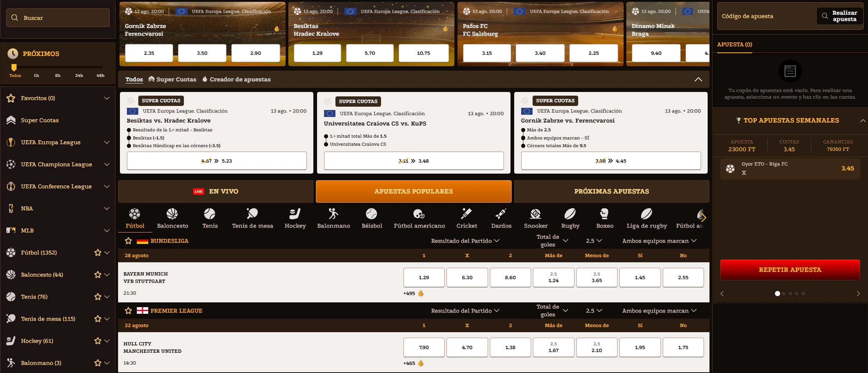Expand the Favoritos (0) section
The image size is (868, 373).
pyautogui.click(x=107, y=98)
